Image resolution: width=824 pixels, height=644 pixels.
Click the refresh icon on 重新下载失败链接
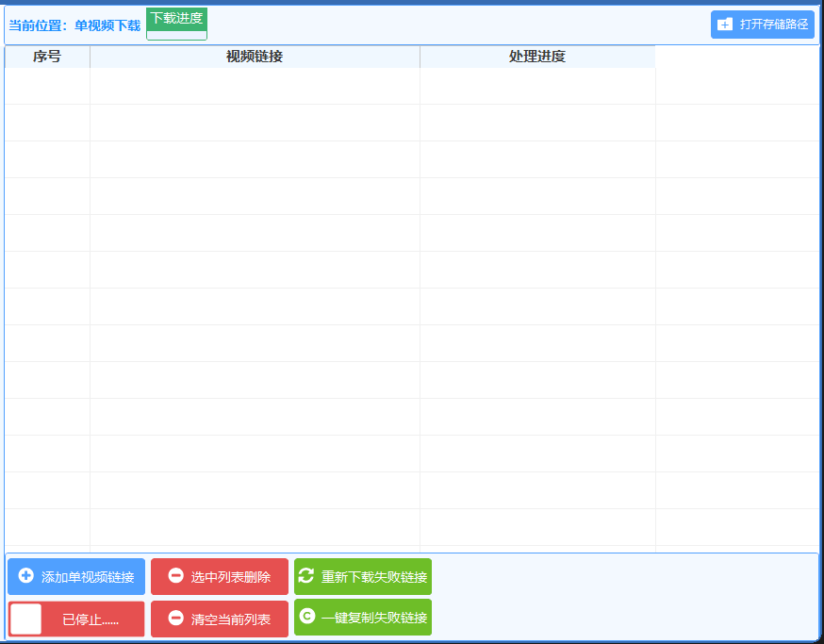tap(305, 576)
